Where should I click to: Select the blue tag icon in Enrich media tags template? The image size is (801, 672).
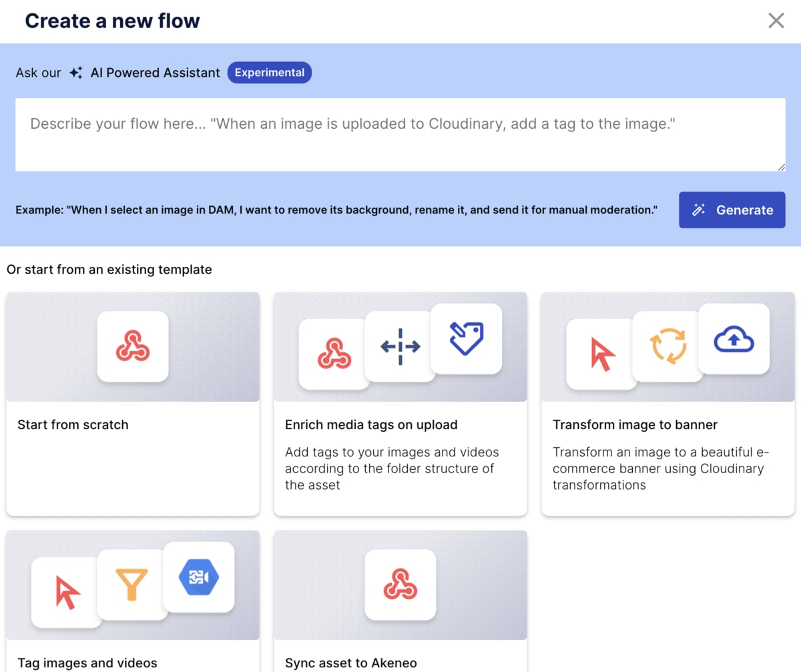[x=466, y=338]
